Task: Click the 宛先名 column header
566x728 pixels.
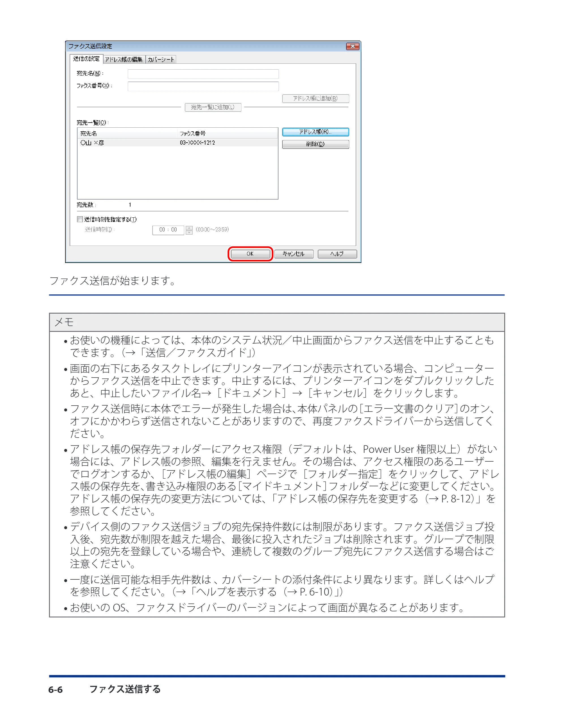Action: [x=127, y=133]
